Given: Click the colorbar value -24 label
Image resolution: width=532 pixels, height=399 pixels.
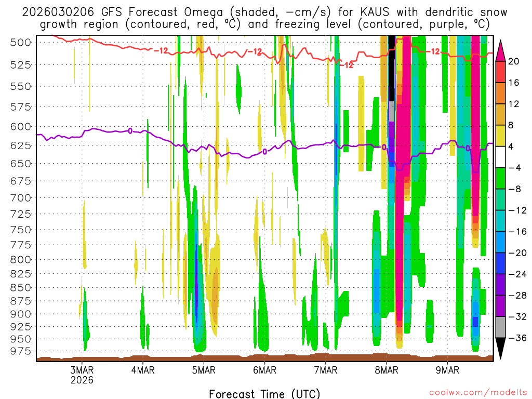Looking at the screenshot, I should pyautogui.click(x=517, y=274).
